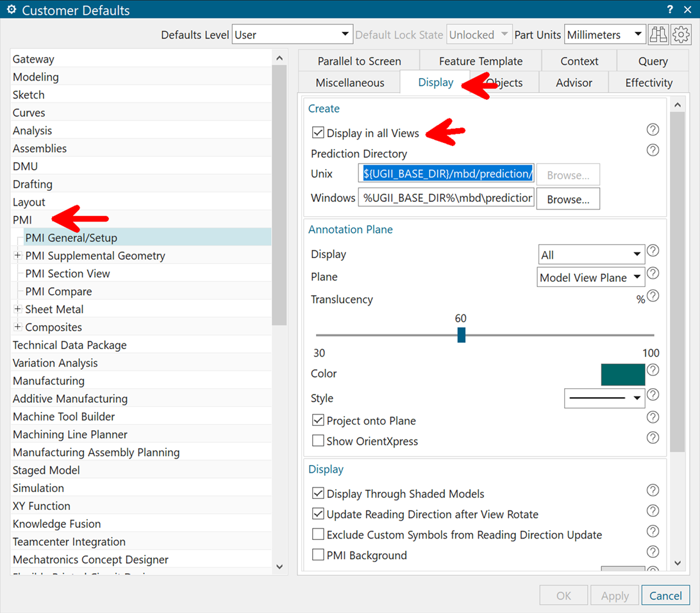Viewport: 700px width, 613px height.
Task: Open the Default Lock State dropdown
Action: point(479,35)
